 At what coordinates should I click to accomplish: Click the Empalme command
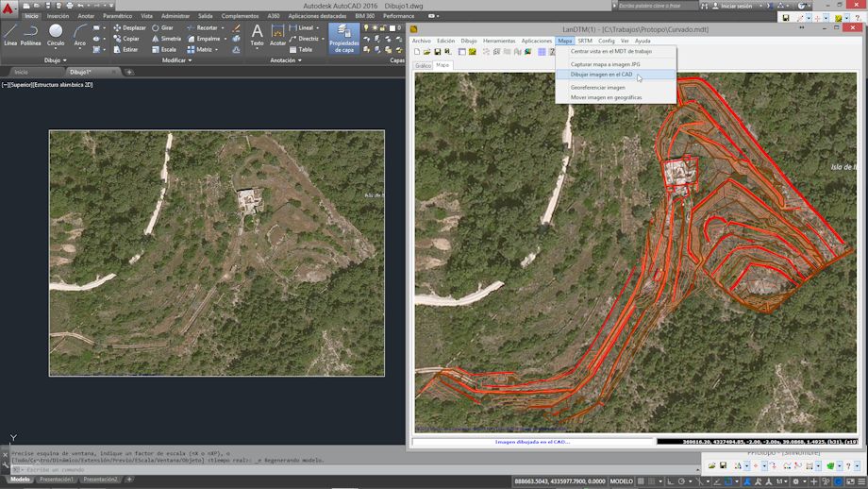(x=203, y=39)
